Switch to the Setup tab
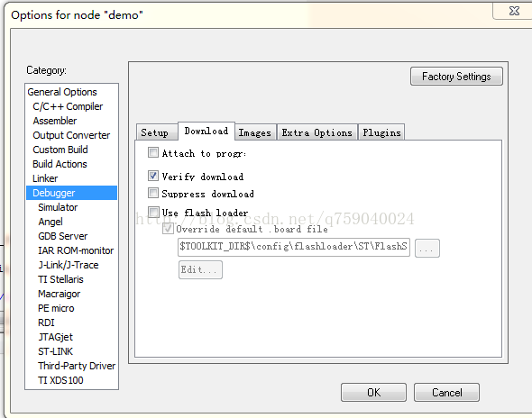The image size is (532, 418). pos(156,132)
